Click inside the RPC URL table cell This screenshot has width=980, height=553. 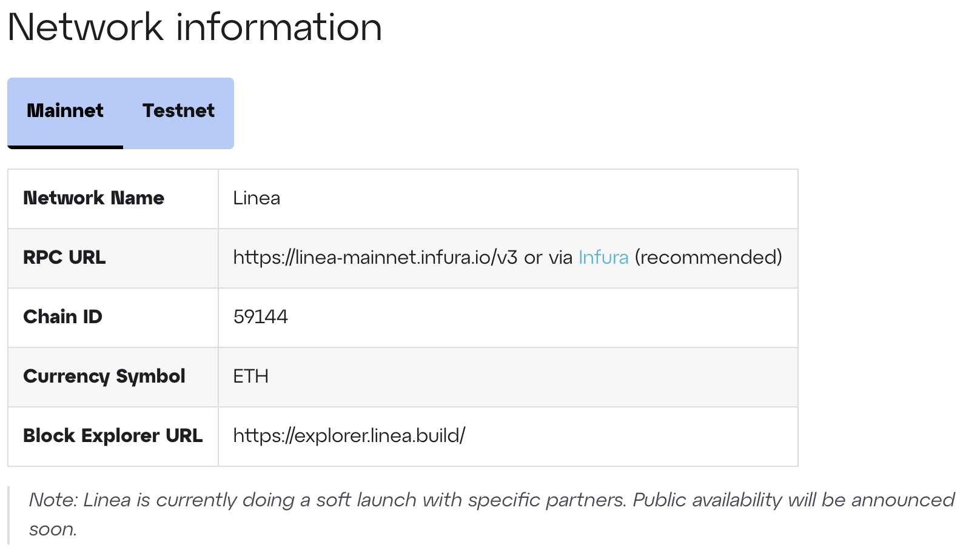[508, 257]
